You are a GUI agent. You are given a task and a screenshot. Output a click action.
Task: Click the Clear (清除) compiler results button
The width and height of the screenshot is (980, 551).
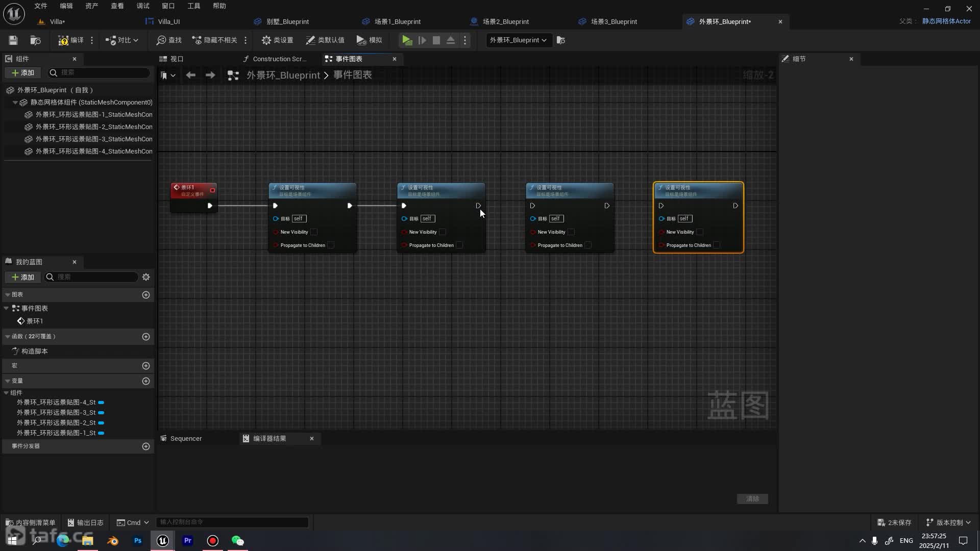coord(752,499)
